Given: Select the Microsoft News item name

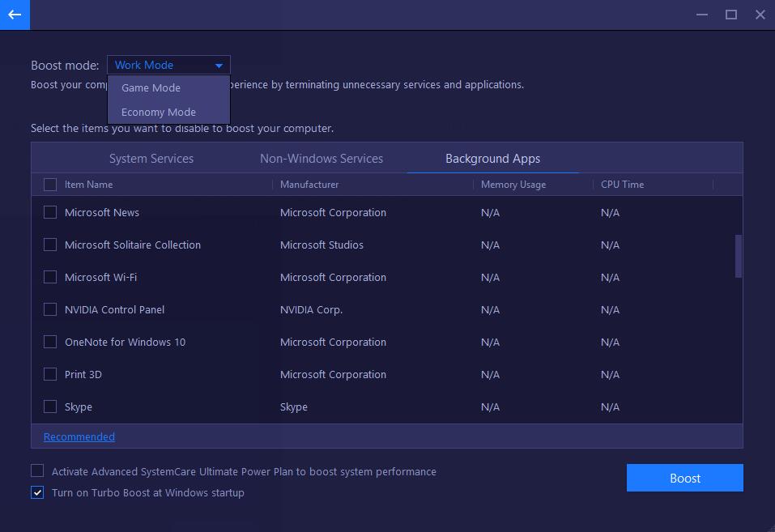Looking at the screenshot, I should [x=102, y=213].
